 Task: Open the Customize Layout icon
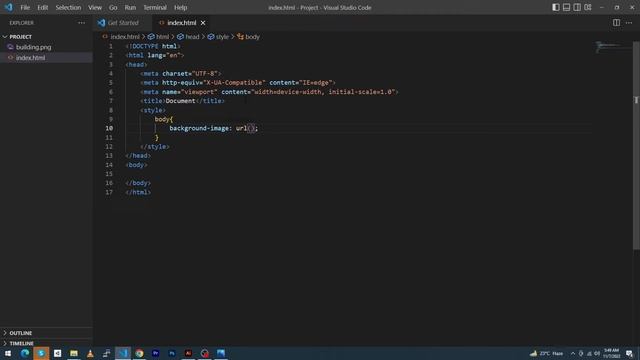click(x=588, y=7)
